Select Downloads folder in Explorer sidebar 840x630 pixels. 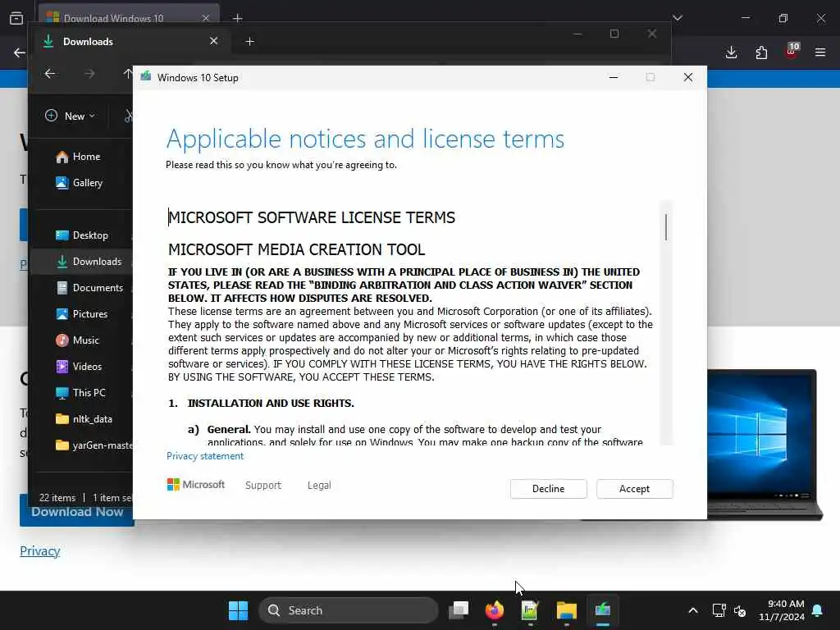pos(89,262)
